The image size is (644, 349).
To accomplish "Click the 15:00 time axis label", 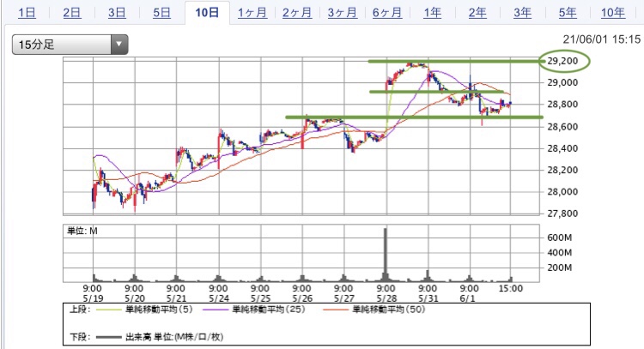I will tap(511, 289).
